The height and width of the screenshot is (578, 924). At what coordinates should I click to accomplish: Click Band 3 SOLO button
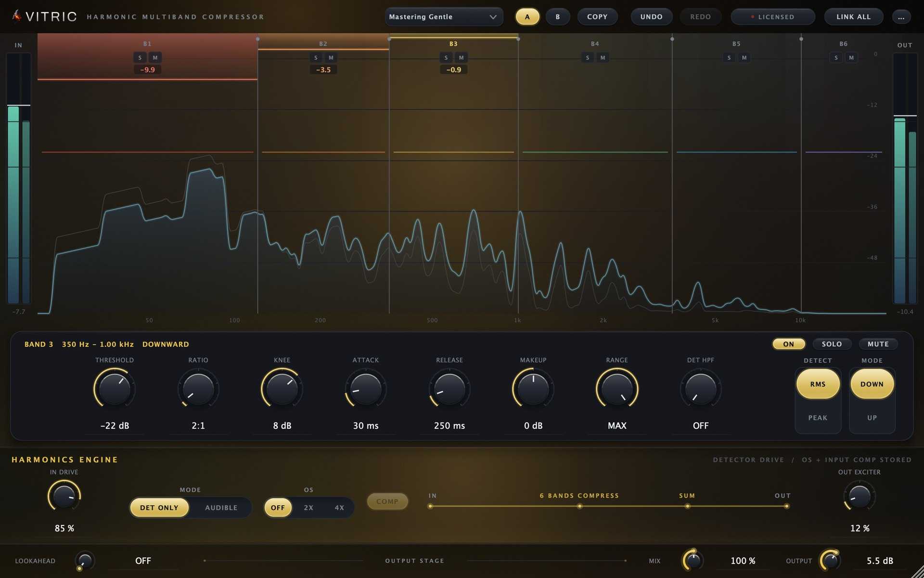(x=832, y=344)
